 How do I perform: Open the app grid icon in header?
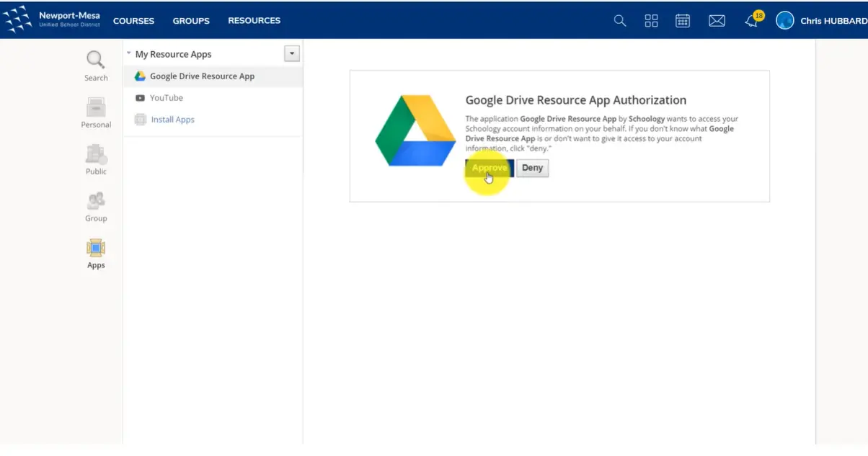pos(651,21)
